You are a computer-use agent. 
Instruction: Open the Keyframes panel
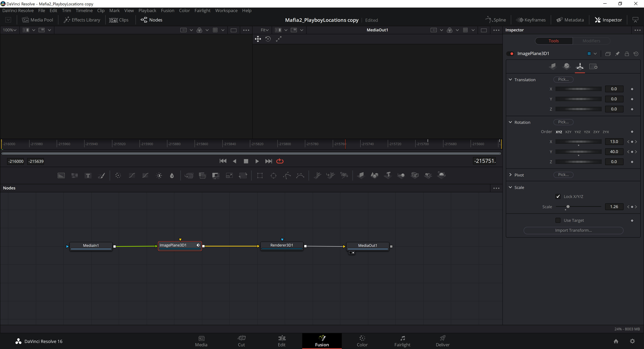(x=531, y=20)
